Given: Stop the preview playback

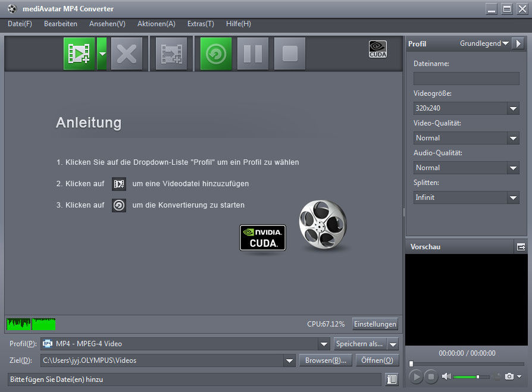Looking at the screenshot, I should 431,377.
